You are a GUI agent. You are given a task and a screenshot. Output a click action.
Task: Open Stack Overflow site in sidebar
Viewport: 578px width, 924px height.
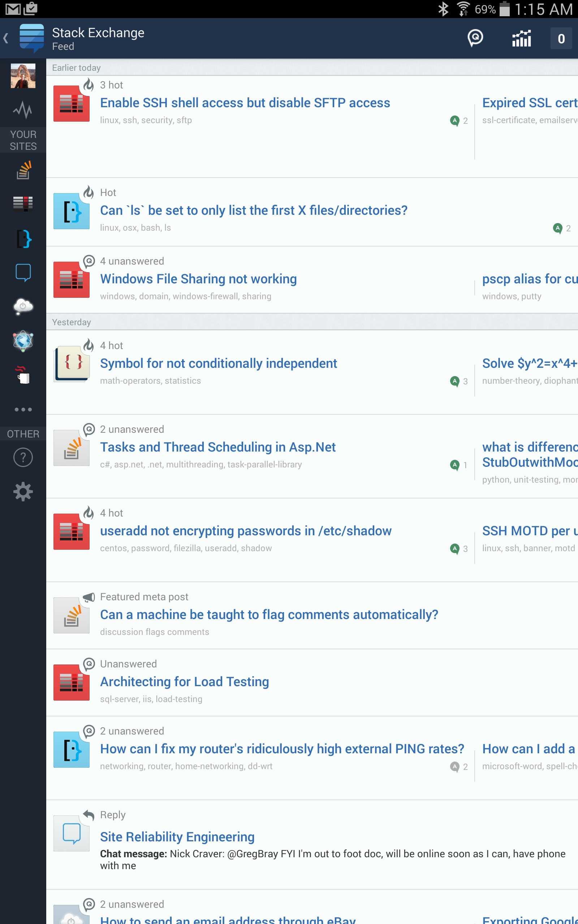coord(23,170)
